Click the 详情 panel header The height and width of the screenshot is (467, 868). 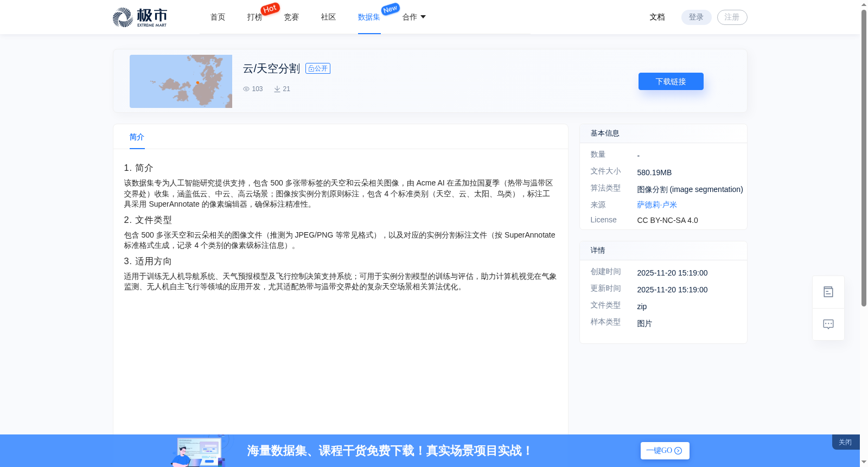click(x=663, y=251)
